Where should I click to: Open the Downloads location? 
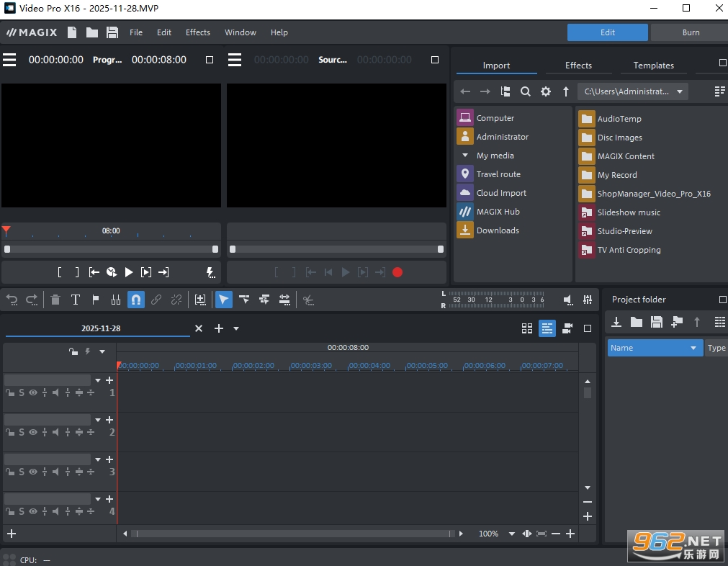[x=498, y=230]
